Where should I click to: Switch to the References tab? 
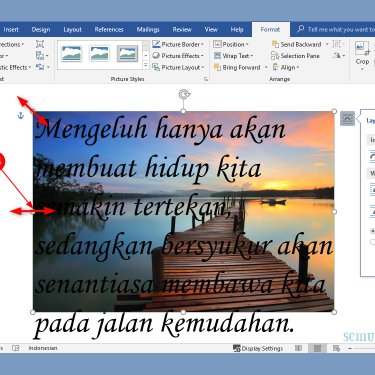coord(109,30)
